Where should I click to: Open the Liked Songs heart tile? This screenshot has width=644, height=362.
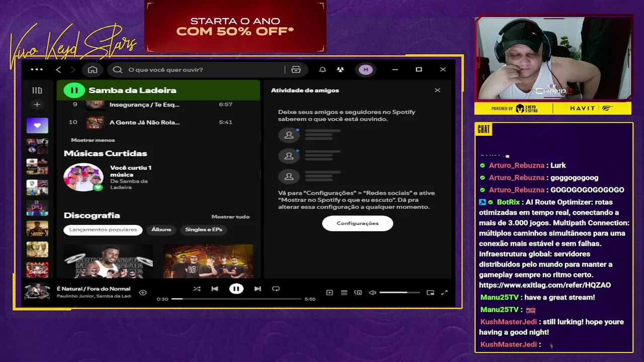[x=37, y=125]
